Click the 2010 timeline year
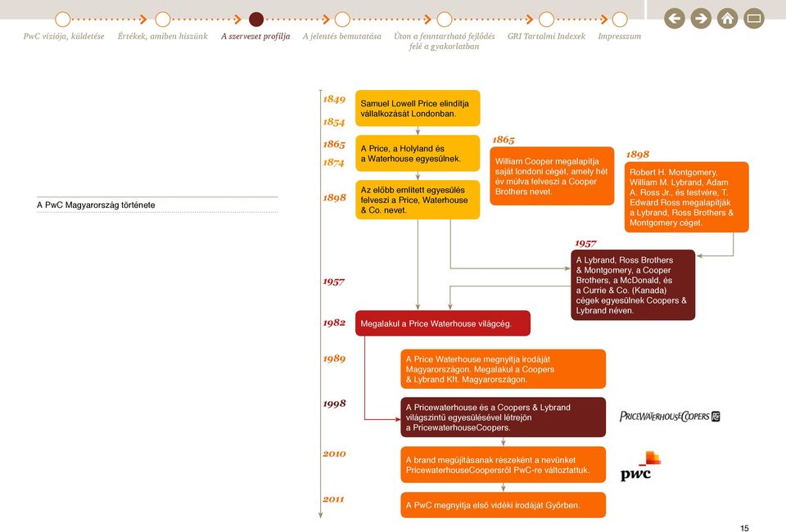This screenshot has height=532, width=786. point(334,454)
